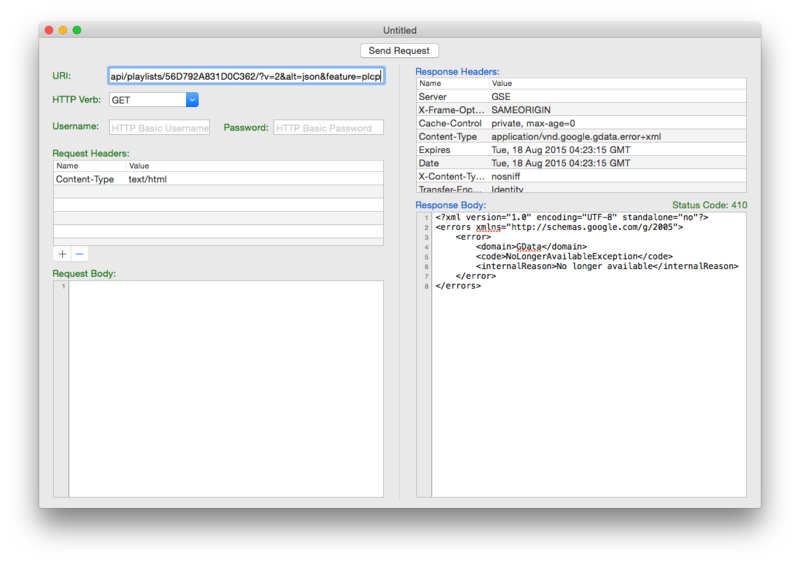
Task: Select the Expires response header row
Action: (581, 150)
